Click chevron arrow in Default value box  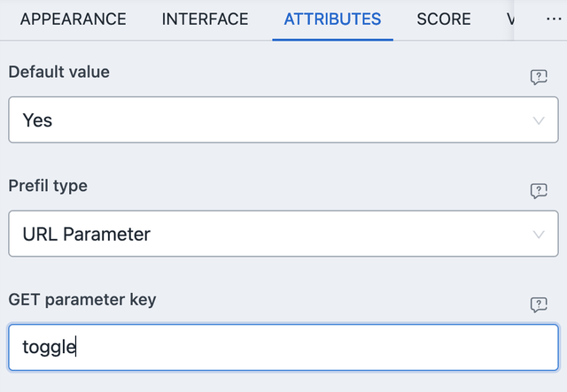pyautogui.click(x=539, y=120)
